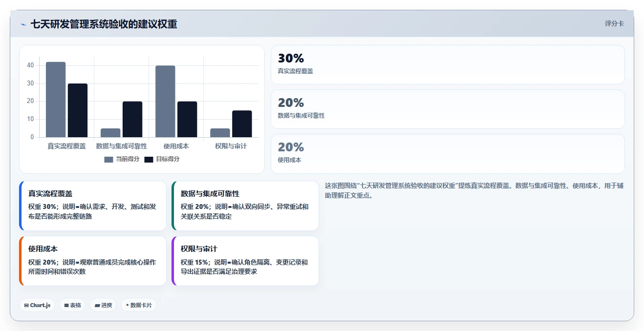Click the 当前得分 bar for 权限与审计
Screen dimensions: 644x331
[x=220, y=133]
